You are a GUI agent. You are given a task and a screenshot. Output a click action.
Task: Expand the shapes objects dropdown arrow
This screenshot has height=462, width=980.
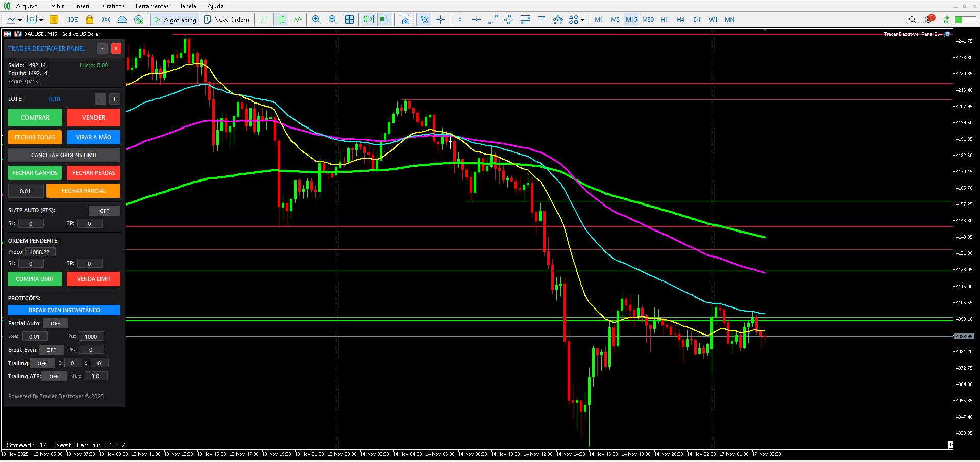582,20
